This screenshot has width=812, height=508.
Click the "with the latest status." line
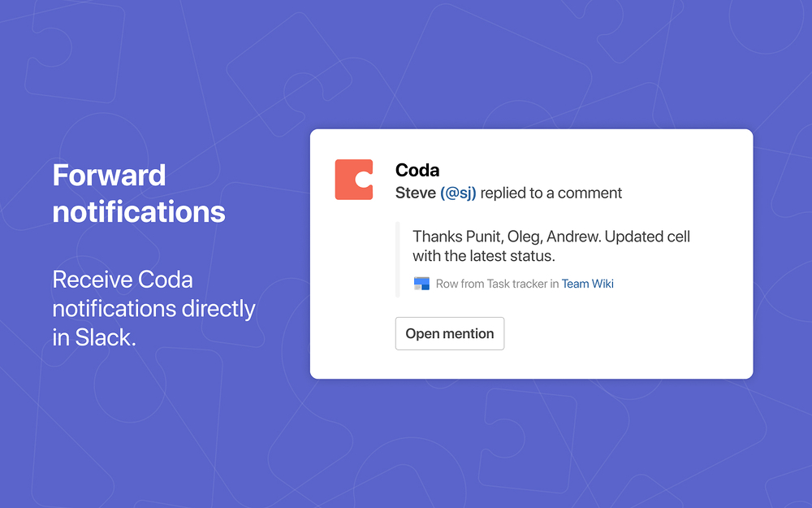[x=484, y=255]
